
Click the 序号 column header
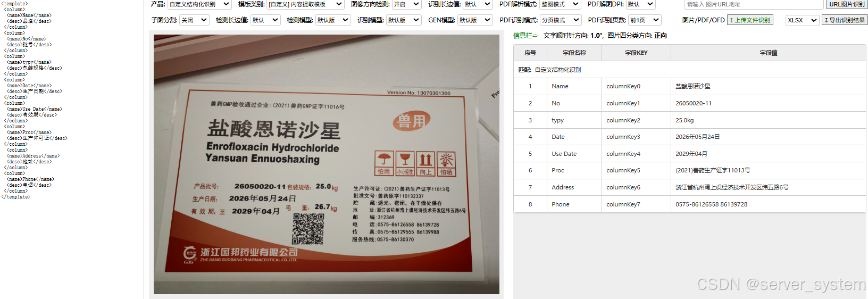pos(530,53)
